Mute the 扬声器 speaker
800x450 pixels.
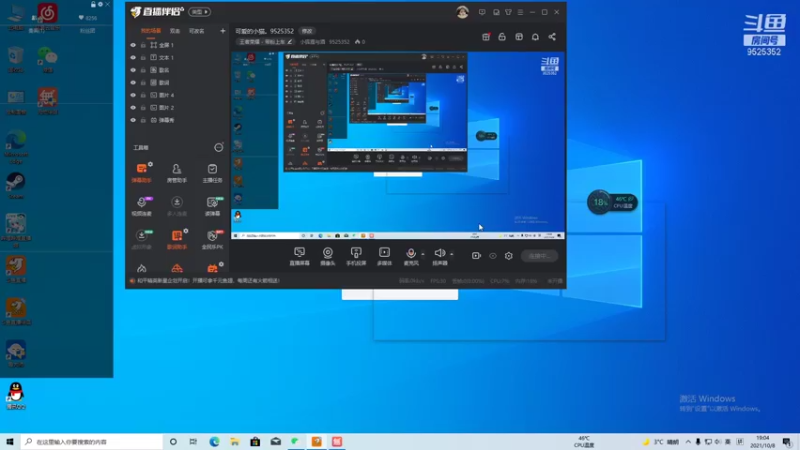point(439,254)
